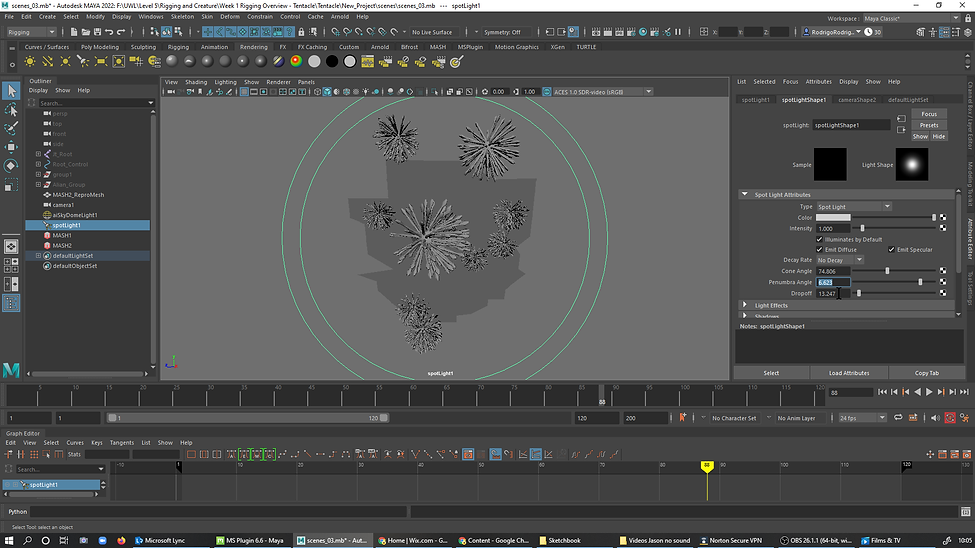Toggle Illuminates by Default checkbox

click(x=819, y=239)
